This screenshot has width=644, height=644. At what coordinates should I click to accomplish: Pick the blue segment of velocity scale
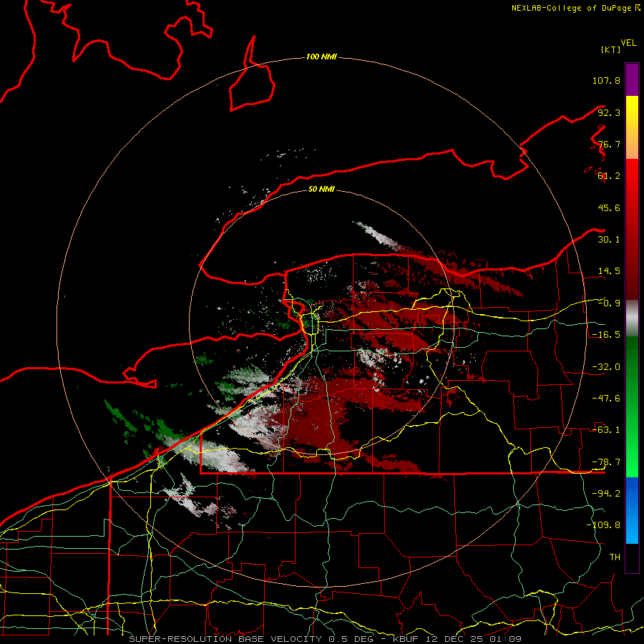tap(632, 510)
